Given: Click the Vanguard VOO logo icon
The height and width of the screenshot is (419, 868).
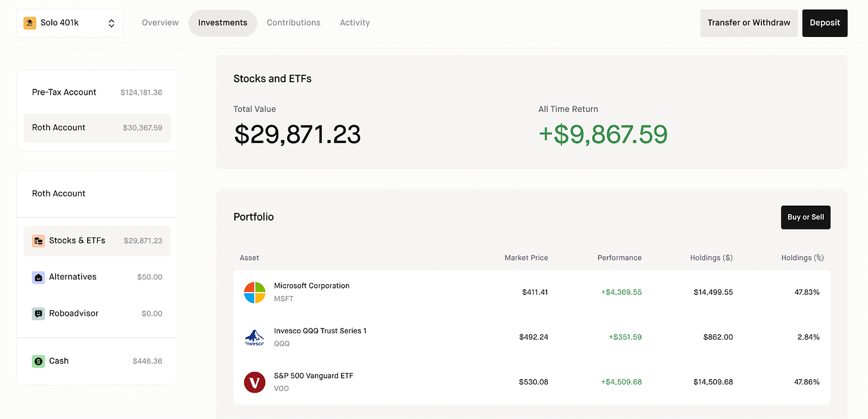Looking at the screenshot, I should pyautogui.click(x=255, y=382).
